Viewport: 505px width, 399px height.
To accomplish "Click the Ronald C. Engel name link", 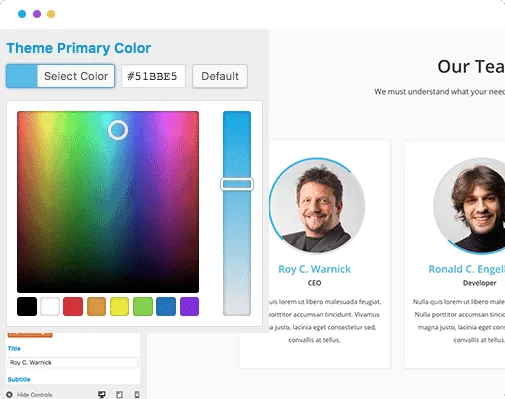I will [466, 269].
